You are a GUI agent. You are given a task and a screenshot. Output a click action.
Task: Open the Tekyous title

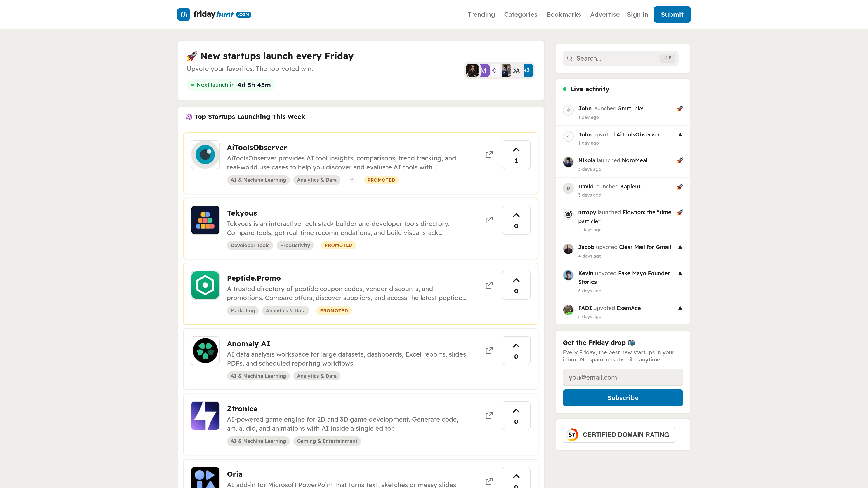tap(242, 213)
